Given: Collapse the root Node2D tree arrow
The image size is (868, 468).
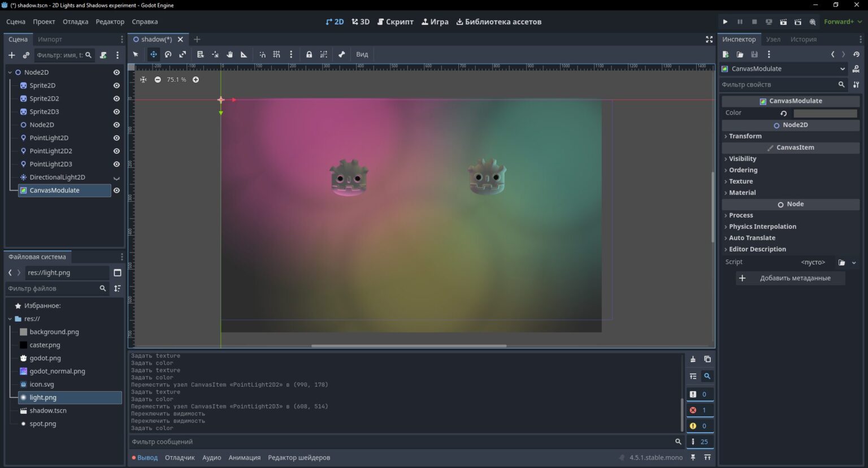Looking at the screenshot, I should tap(10, 72).
